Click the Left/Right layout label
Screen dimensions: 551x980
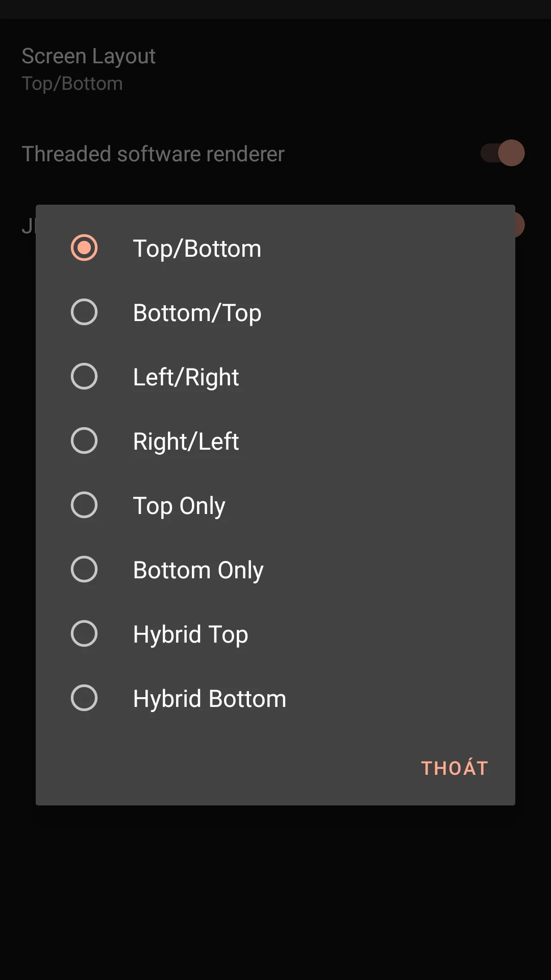tap(186, 378)
